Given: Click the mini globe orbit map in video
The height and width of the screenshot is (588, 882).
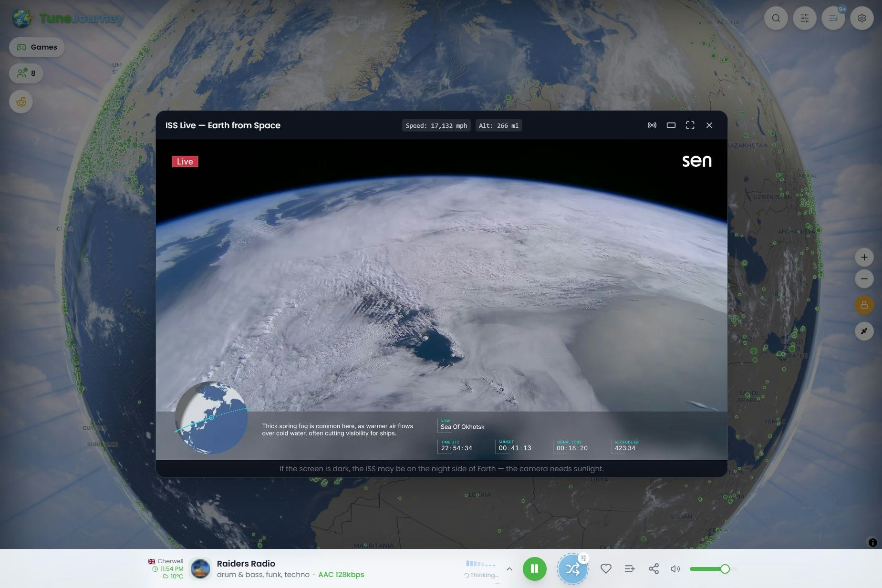Looking at the screenshot, I should 211,418.
